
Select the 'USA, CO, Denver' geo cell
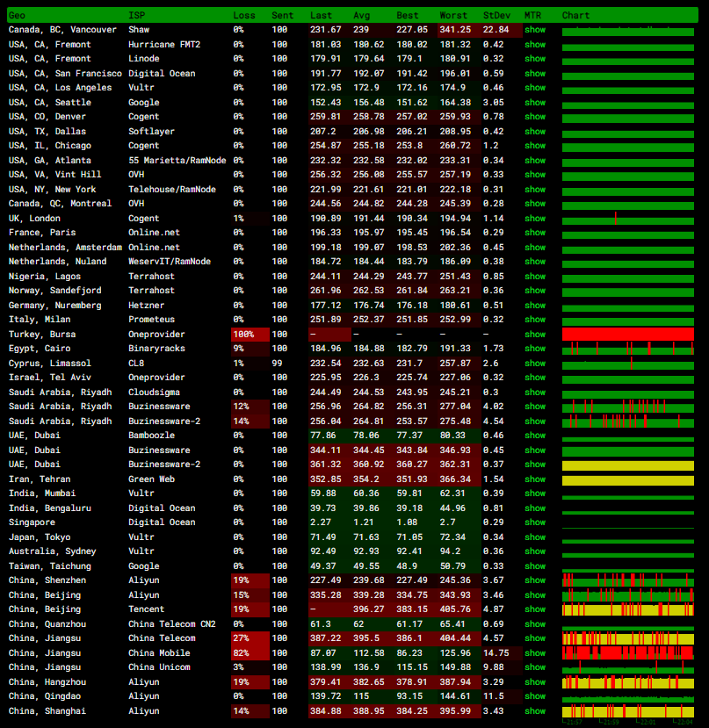coord(47,117)
